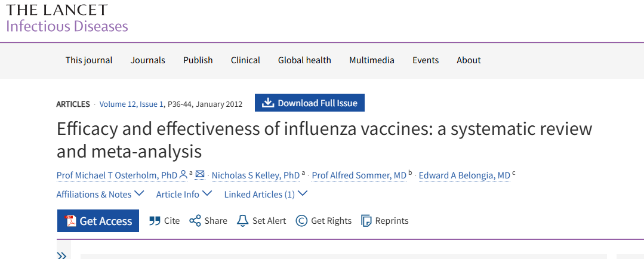Click the Cite quotation-mark icon

155,221
